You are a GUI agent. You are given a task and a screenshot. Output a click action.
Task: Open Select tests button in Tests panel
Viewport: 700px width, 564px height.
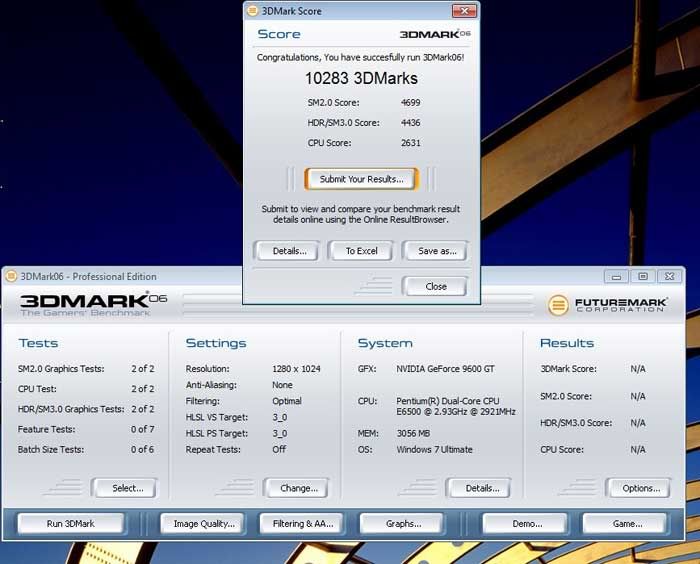click(125, 488)
